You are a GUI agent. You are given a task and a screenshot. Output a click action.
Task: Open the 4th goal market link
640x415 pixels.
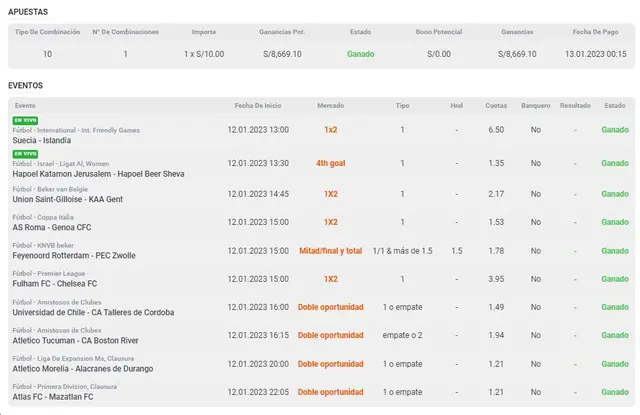pyautogui.click(x=330, y=163)
